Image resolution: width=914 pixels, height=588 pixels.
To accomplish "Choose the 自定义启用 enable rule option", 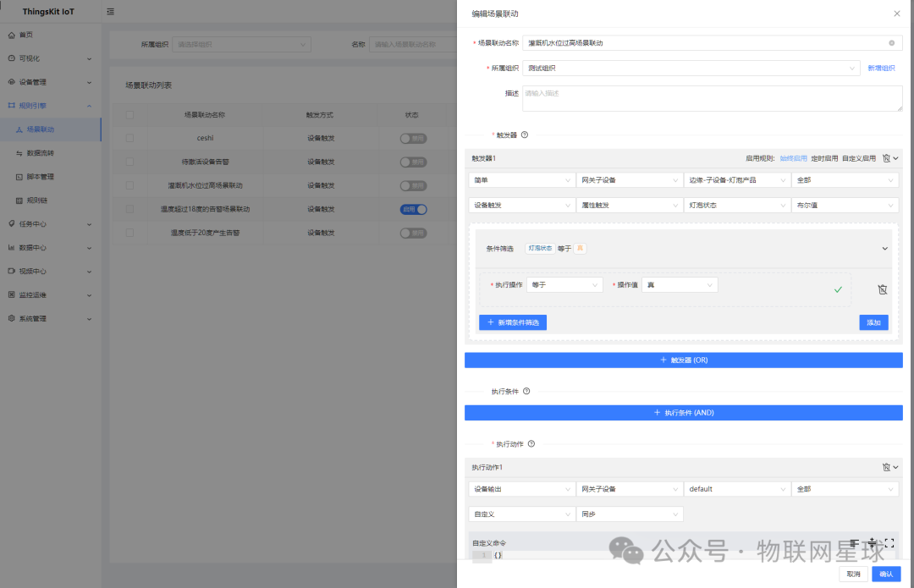I will point(858,158).
